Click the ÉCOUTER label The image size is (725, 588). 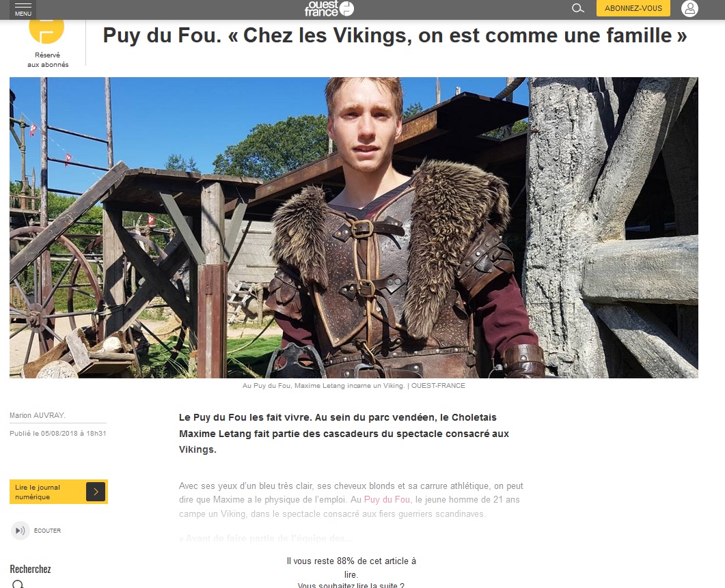click(x=47, y=531)
